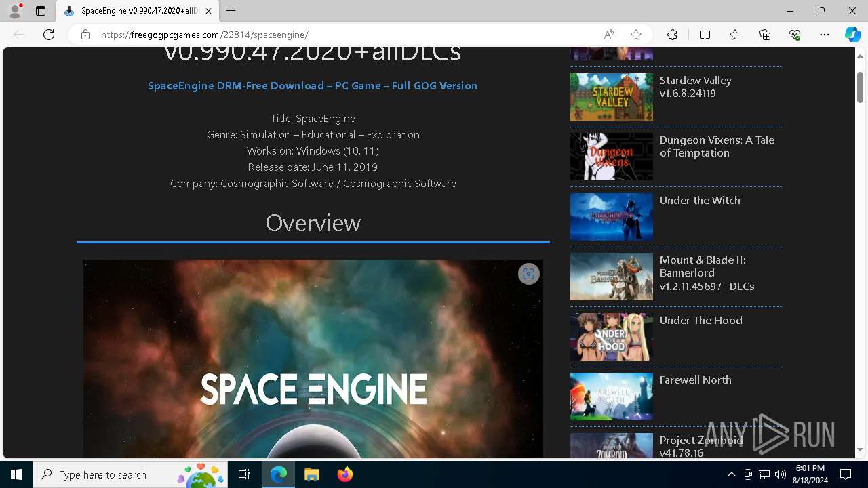Enable the Read aloud feature

click(x=609, y=35)
